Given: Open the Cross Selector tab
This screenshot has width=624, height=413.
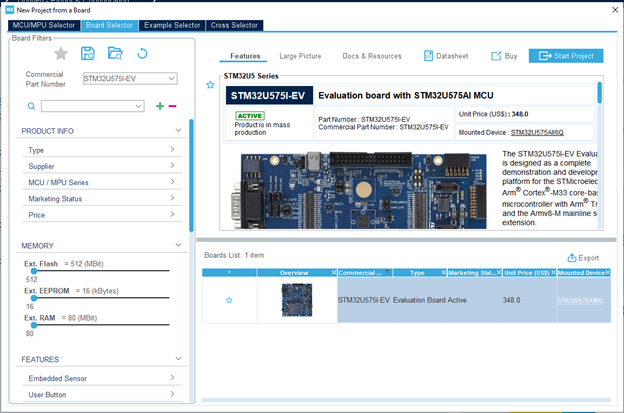Looking at the screenshot, I should (234, 25).
